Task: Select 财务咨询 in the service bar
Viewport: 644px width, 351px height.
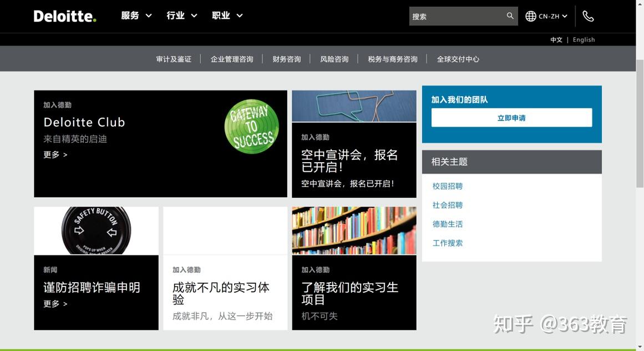Action: (x=287, y=59)
